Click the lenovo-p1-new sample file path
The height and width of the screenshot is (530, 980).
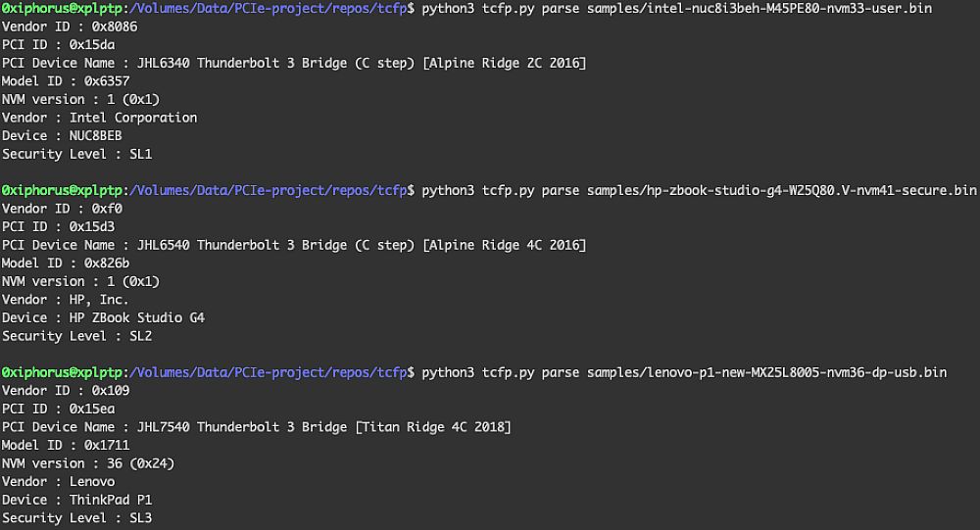point(767,372)
